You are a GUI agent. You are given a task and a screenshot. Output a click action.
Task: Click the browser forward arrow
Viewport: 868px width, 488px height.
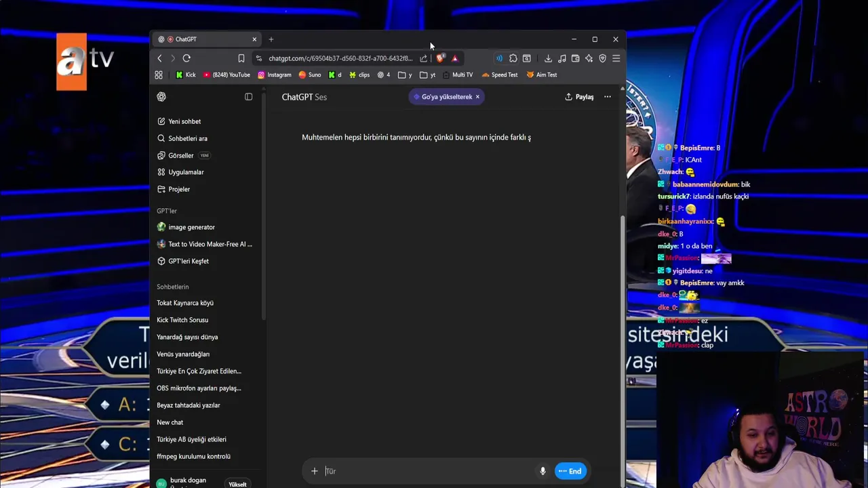(173, 58)
